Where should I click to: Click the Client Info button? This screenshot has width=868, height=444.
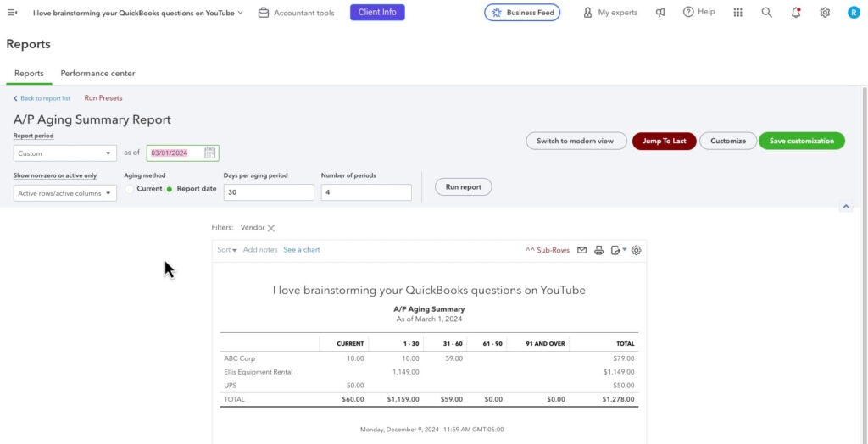tap(377, 12)
